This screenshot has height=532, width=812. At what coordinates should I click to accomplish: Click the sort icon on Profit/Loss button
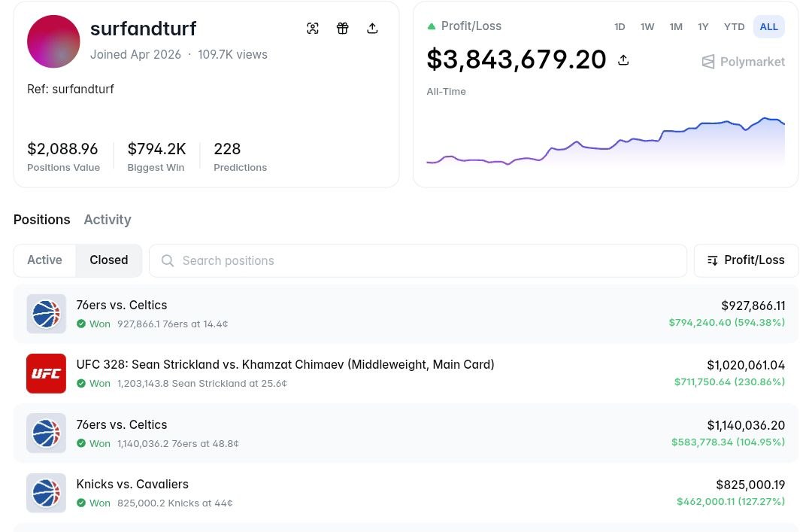click(713, 261)
